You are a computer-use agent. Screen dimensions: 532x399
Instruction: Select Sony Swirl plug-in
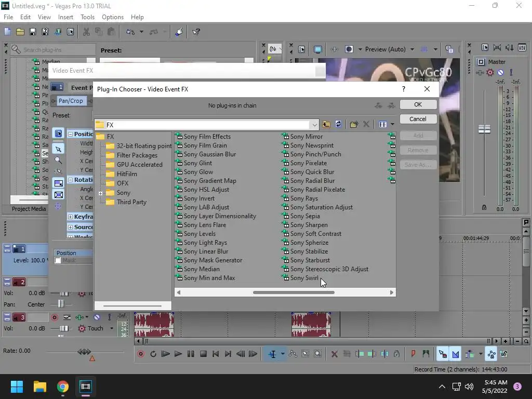tap(300, 277)
